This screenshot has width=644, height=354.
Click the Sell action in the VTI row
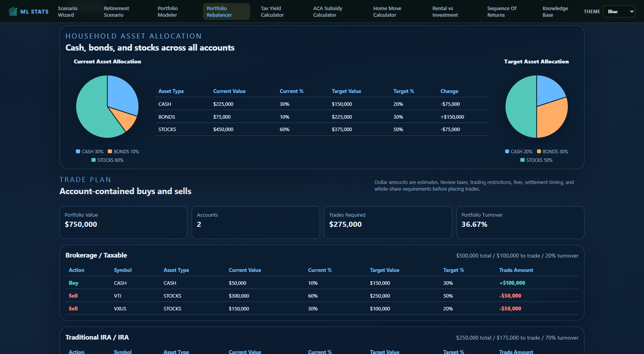pos(73,296)
